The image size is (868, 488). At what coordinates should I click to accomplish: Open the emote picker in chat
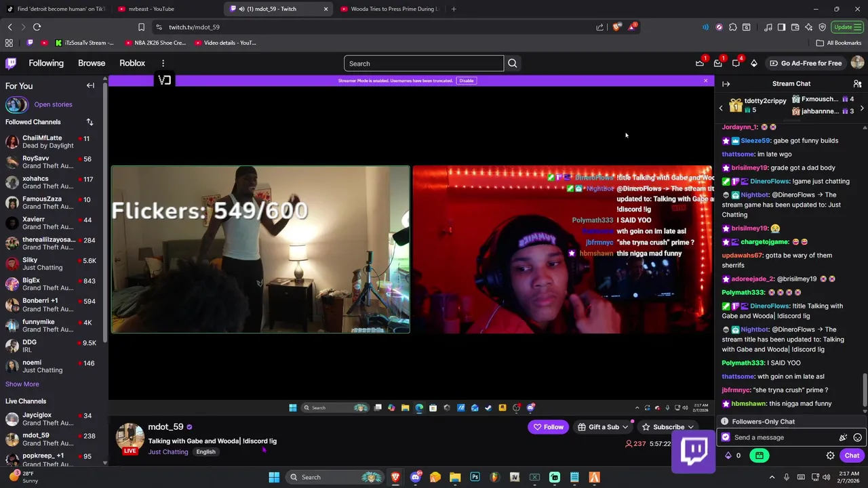pos(857,438)
